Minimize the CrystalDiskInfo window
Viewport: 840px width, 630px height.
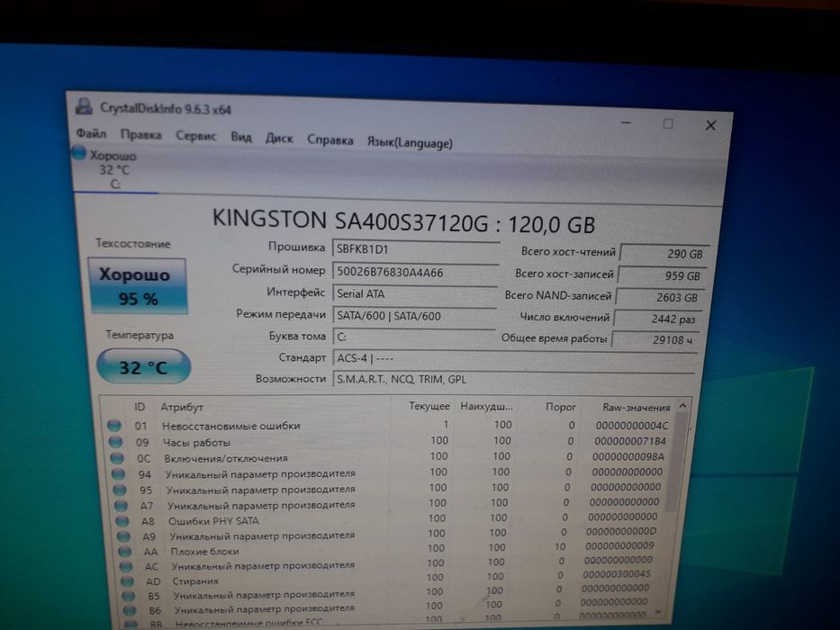625,122
